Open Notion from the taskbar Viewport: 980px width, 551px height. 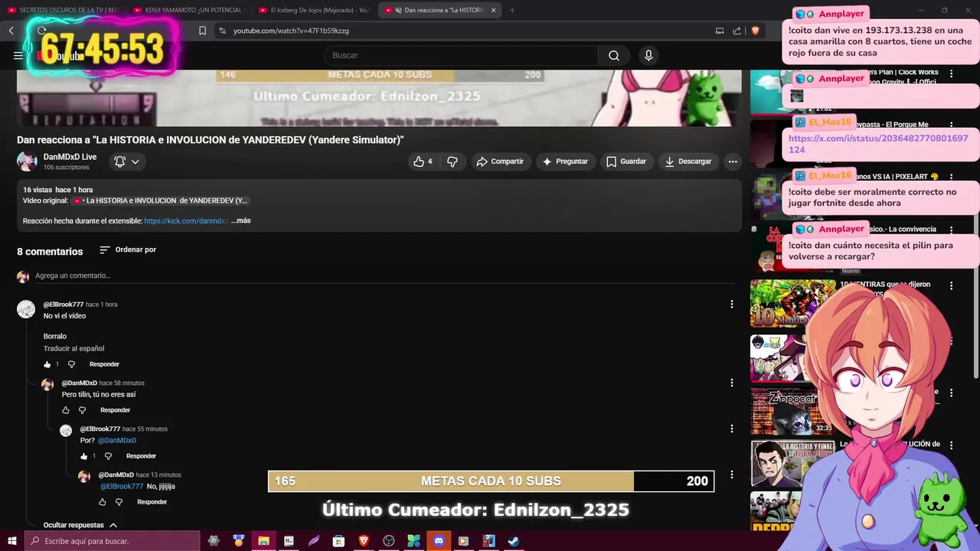coord(289,541)
